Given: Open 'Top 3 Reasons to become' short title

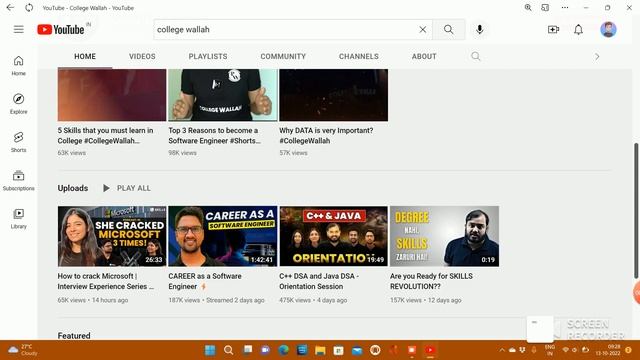Looking at the screenshot, I should (x=215, y=136).
